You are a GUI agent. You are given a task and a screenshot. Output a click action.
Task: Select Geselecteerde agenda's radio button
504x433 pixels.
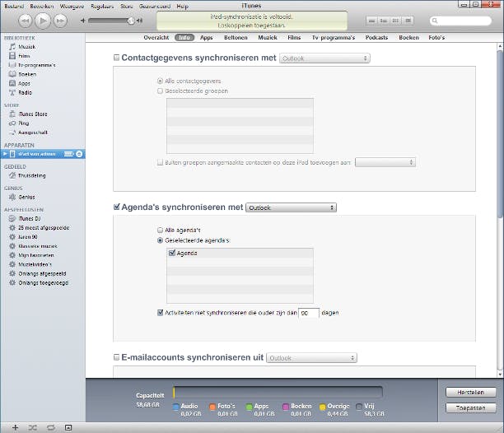tap(160, 240)
